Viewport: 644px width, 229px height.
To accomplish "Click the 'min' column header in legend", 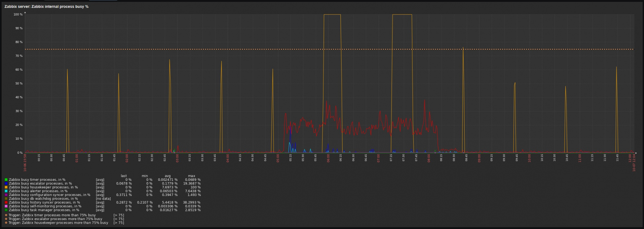I will coord(145,176).
